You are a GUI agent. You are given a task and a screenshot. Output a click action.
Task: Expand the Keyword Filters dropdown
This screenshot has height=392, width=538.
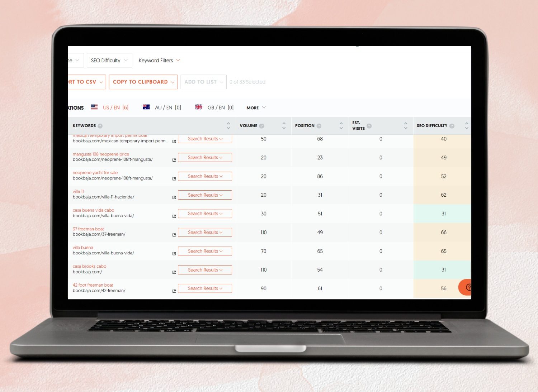point(159,60)
